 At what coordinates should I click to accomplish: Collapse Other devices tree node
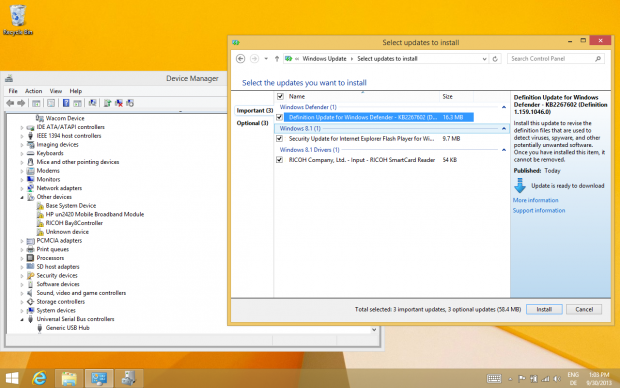22,197
